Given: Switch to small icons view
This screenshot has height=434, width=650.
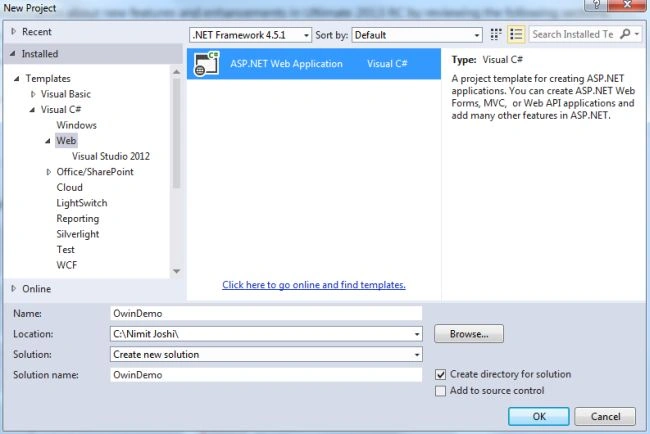Looking at the screenshot, I should coord(496,34).
